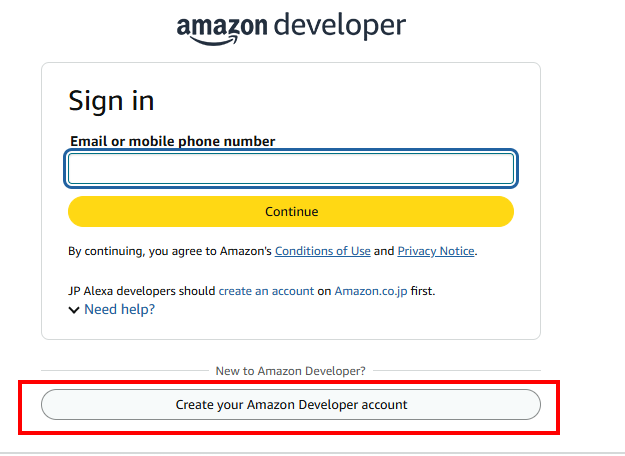Click the JP Alexa developers should text
Screen dimensions: 625x456
tap(142, 291)
